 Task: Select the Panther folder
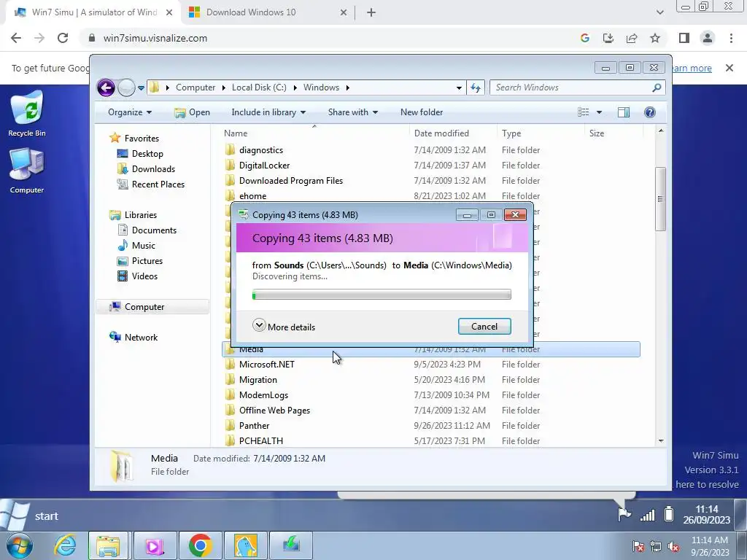[x=254, y=426]
